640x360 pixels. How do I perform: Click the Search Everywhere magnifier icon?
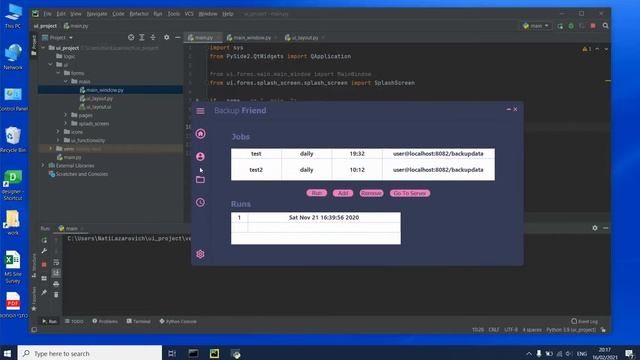pyautogui.click(x=606, y=26)
